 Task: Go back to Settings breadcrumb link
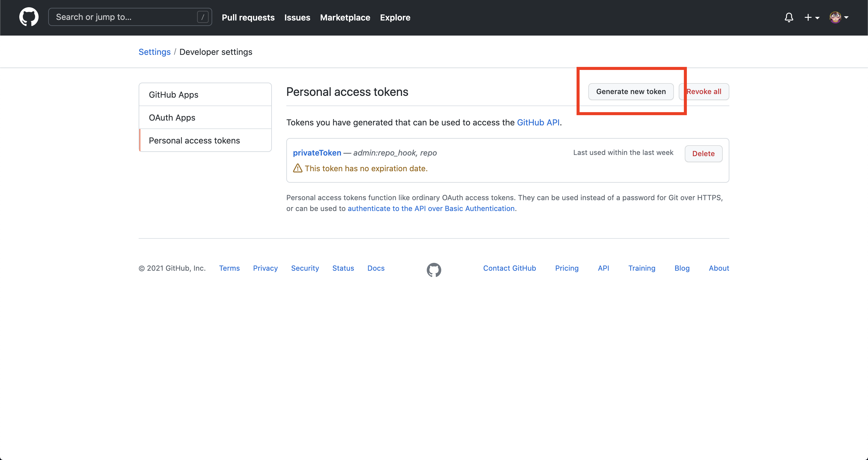(154, 52)
